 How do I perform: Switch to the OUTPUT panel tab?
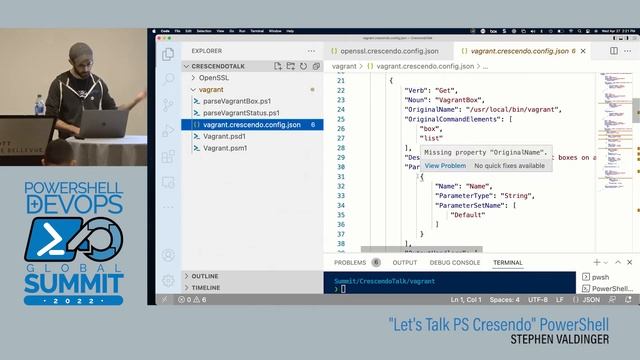tap(404, 262)
